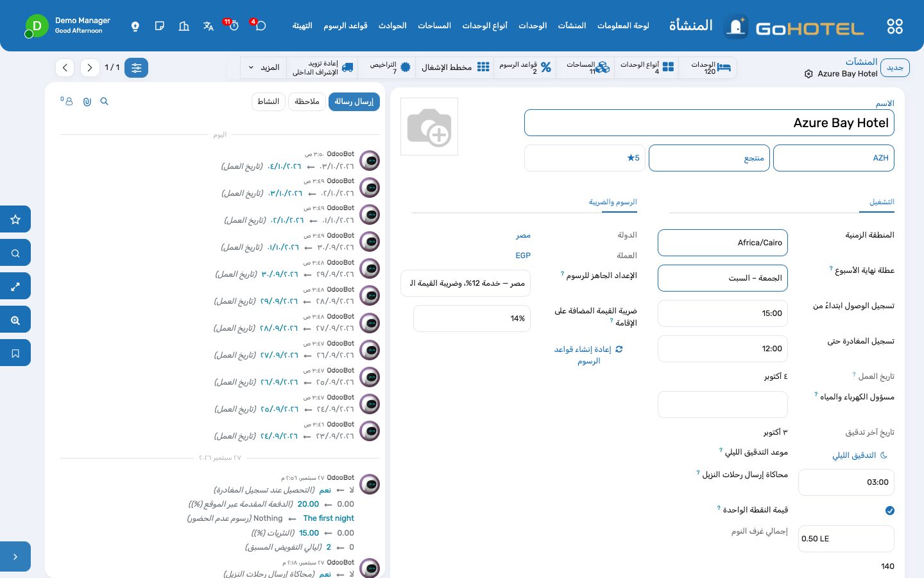The image size is (924, 578).
Task: Open the Unit Types 4 stat button
Action: [646, 67]
